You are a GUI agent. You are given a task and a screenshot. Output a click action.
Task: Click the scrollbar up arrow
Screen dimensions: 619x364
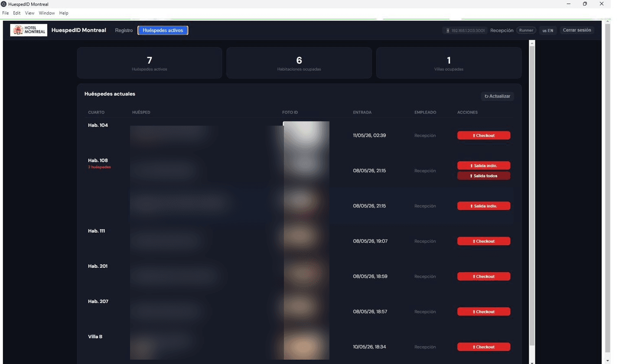coord(532,42)
